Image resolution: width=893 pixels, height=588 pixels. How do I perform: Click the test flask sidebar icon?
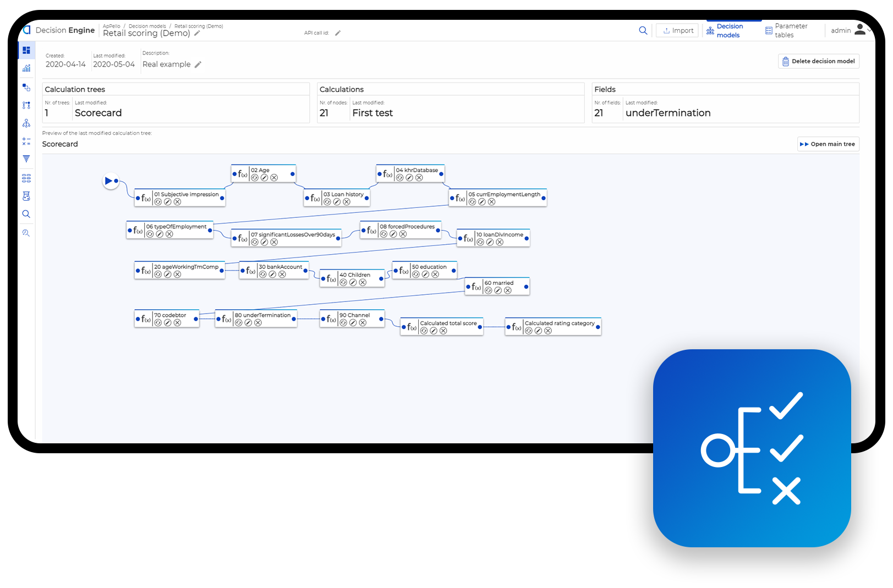pos(26,196)
